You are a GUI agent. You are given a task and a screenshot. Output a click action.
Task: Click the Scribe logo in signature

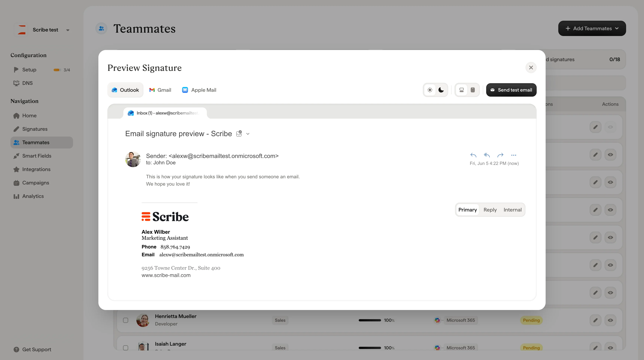(x=165, y=217)
